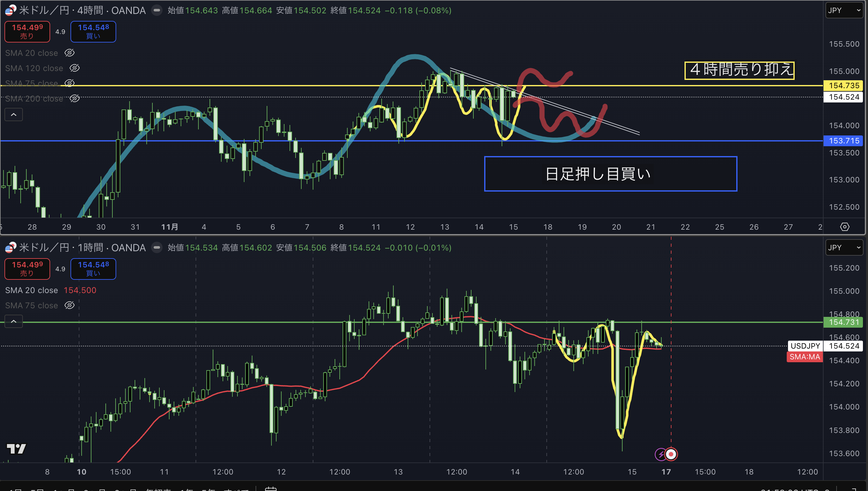Show the SMA 20 close indicator in top chart
Viewport: 868px width, 491px height.
pos(70,53)
